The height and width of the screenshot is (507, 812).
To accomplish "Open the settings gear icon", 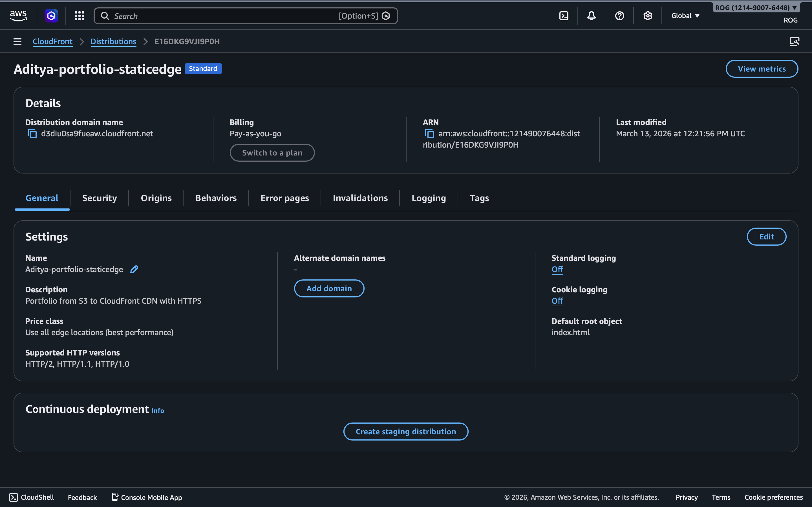I will click(x=648, y=16).
